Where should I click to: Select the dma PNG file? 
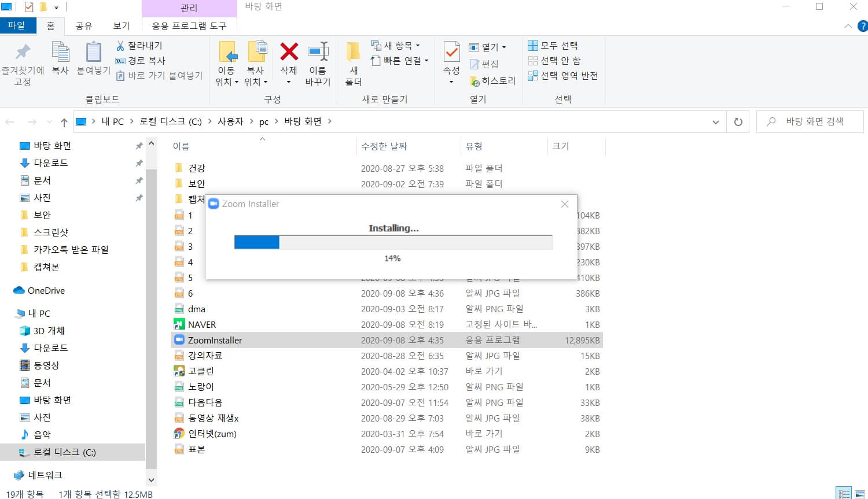click(196, 309)
